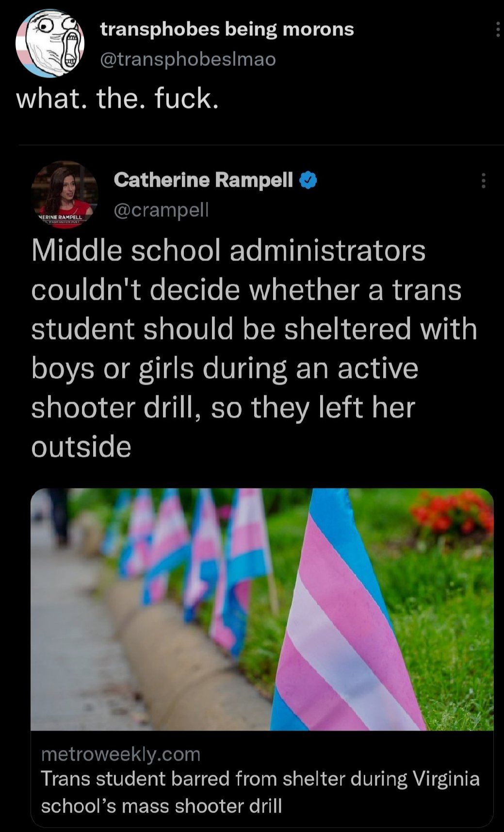Tap the blue verified badge beside Catherine Rampell
This screenshot has width=504, height=832.
[309, 180]
